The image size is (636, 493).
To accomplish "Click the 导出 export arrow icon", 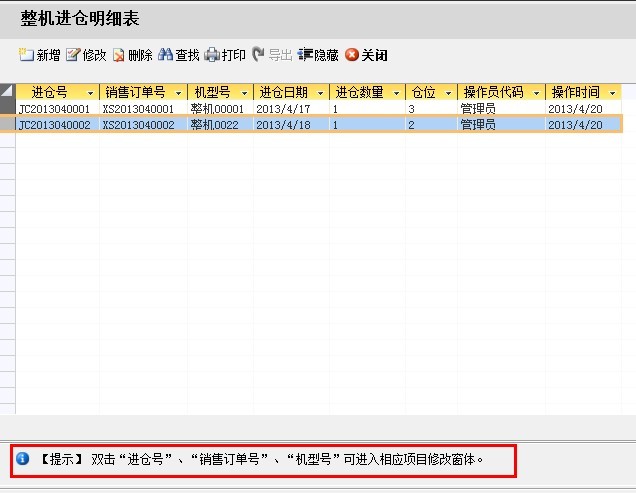I will point(258,54).
